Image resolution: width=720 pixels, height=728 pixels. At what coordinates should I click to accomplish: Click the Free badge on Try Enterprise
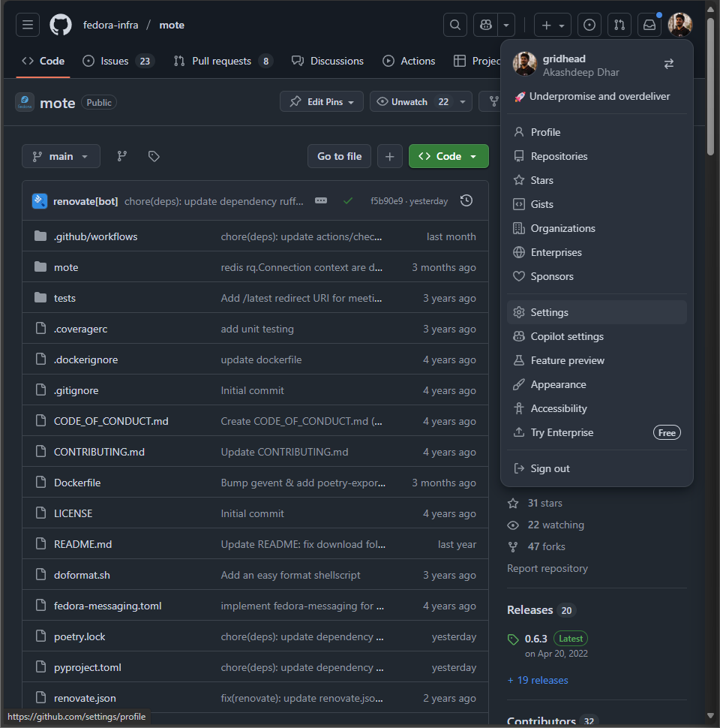point(666,432)
